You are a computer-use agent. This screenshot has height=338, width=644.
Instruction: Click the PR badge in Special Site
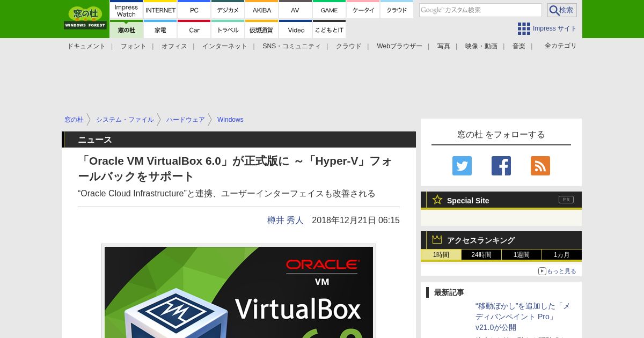566,200
